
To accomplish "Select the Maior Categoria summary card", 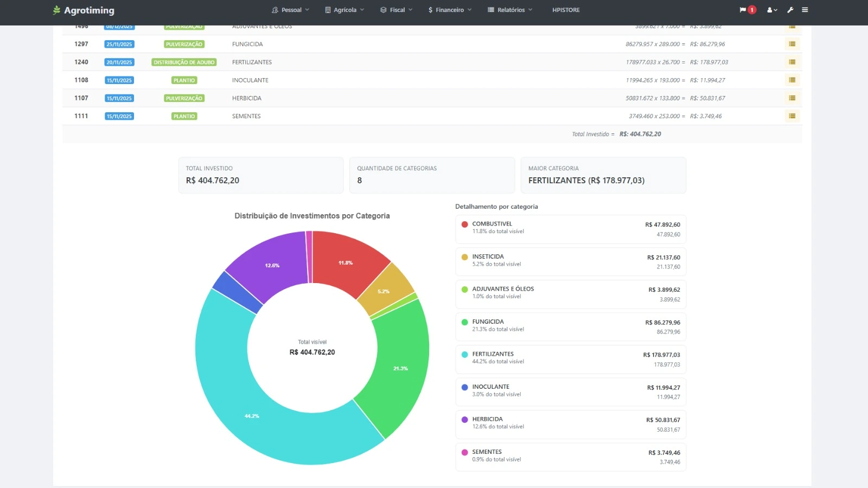I will click(603, 175).
